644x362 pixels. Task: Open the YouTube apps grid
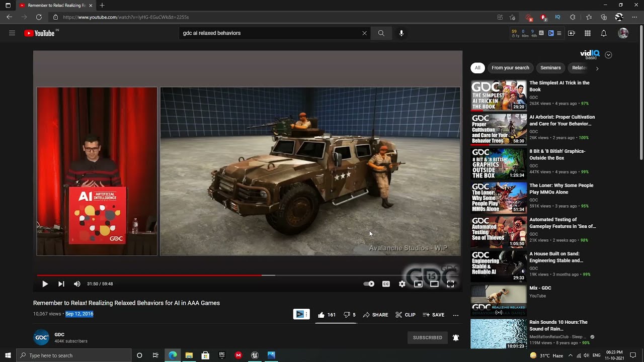(587, 33)
